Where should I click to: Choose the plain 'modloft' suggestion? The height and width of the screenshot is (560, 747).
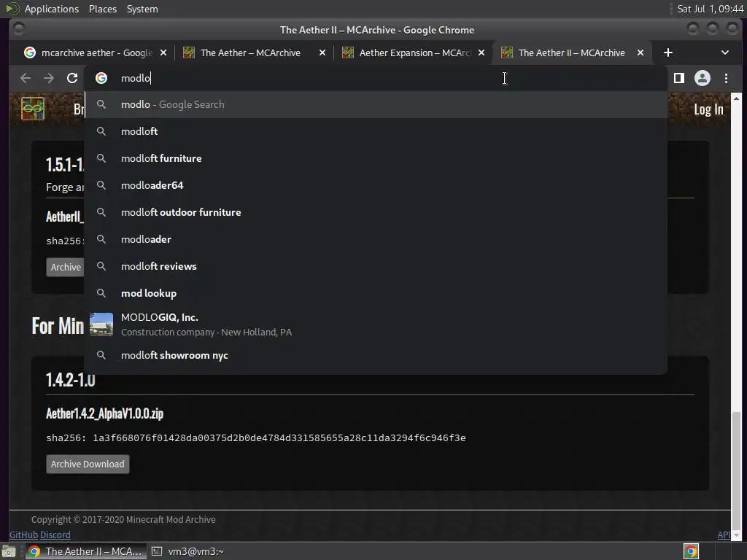(x=376, y=131)
